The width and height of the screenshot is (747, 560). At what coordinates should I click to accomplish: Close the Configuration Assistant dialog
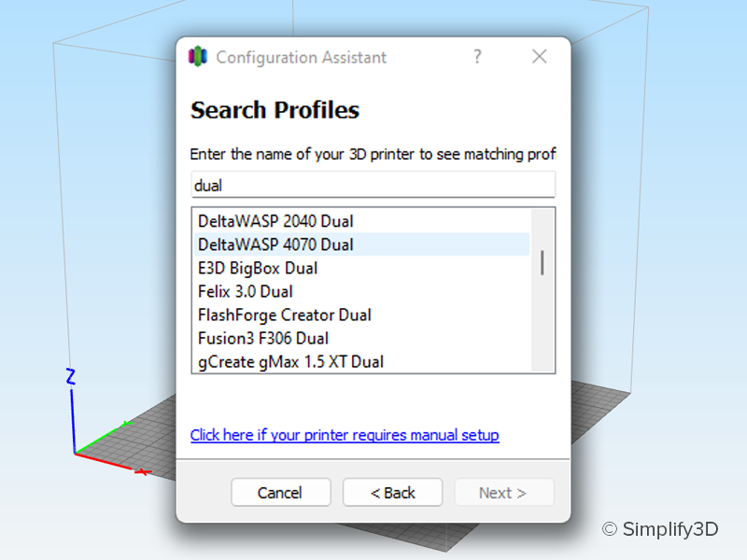540,57
